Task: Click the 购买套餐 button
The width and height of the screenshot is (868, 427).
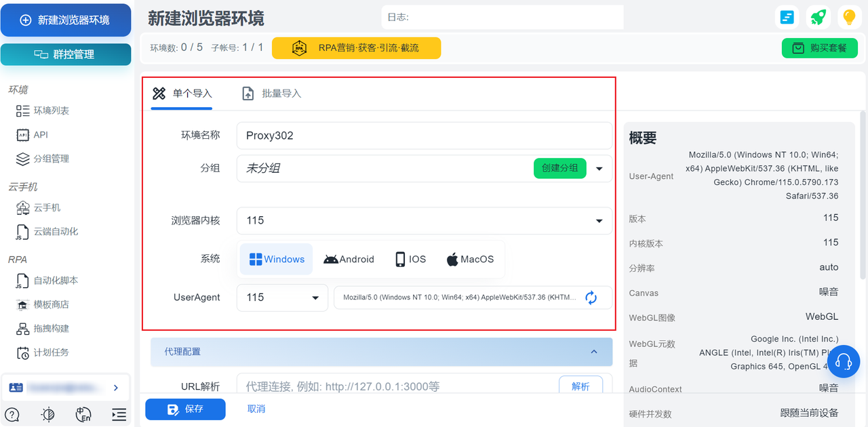Action: click(820, 48)
